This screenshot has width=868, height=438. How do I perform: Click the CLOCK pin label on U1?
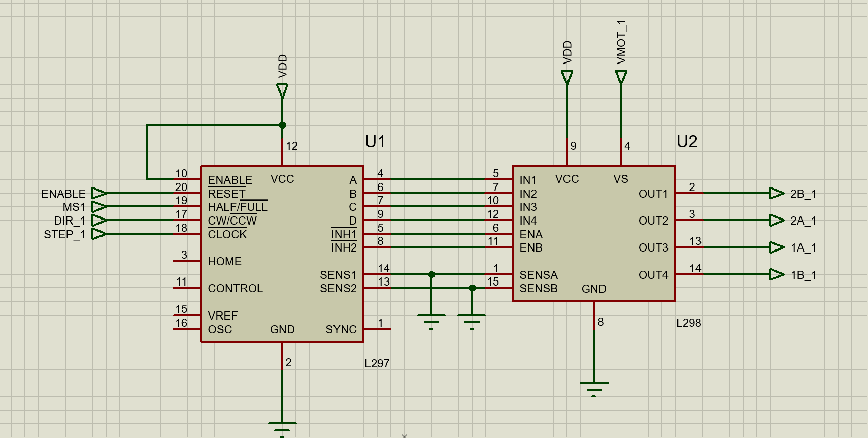(x=227, y=234)
